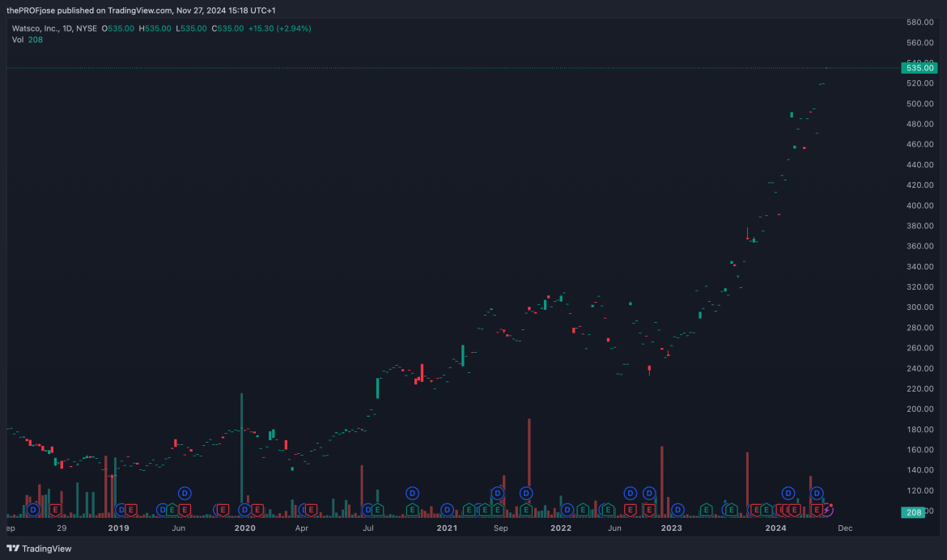Click the "thePROFjose" username in the header
The width and height of the screenshot is (947, 560).
pyautogui.click(x=30, y=11)
